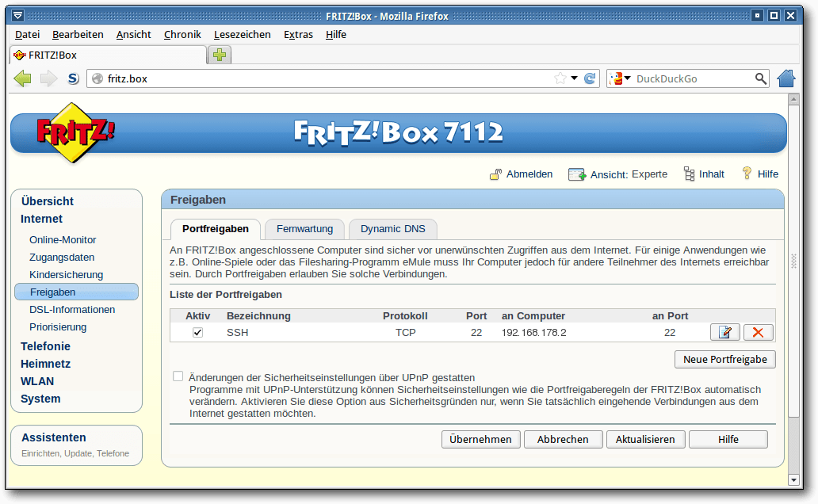Open the DuckDuckGo search engine selector dropdown
This screenshot has height=504, width=818.
click(x=621, y=78)
